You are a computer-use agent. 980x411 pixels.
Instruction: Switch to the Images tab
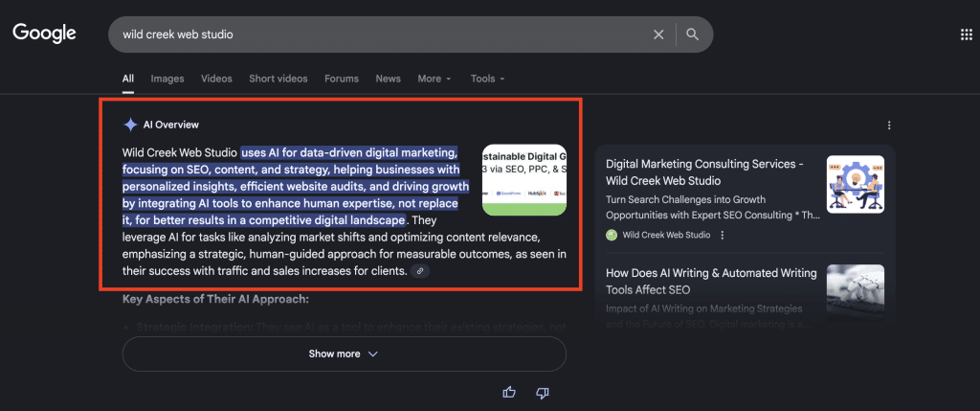click(x=167, y=79)
